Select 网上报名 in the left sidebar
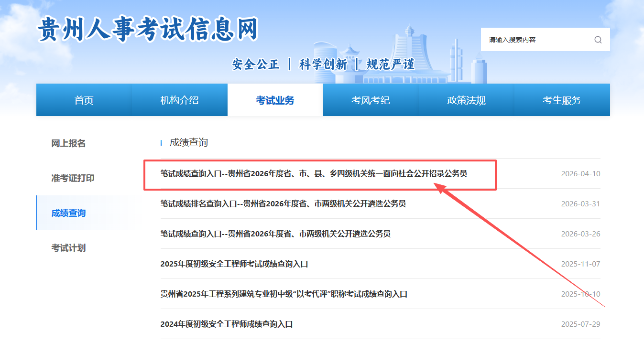This screenshot has height=342, width=644. point(68,143)
